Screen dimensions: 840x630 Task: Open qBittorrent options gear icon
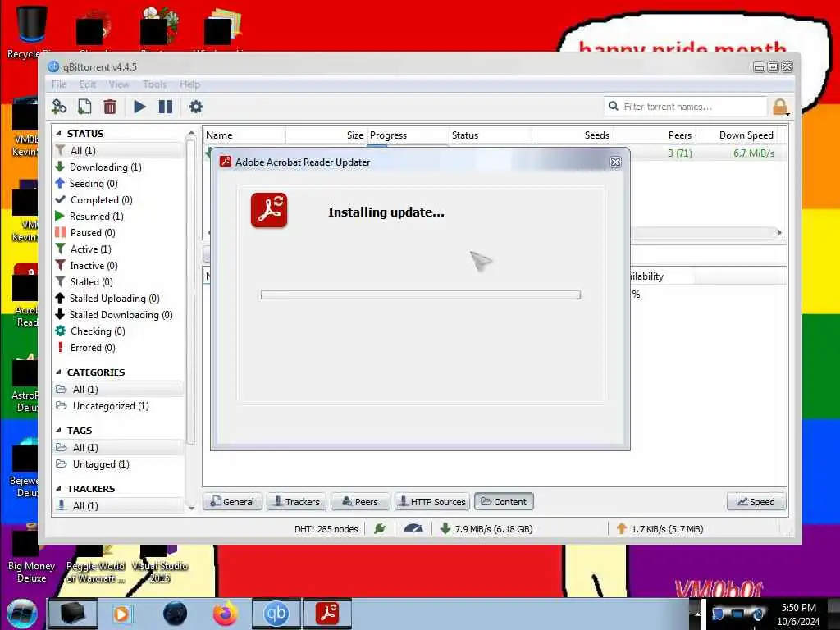tap(195, 107)
